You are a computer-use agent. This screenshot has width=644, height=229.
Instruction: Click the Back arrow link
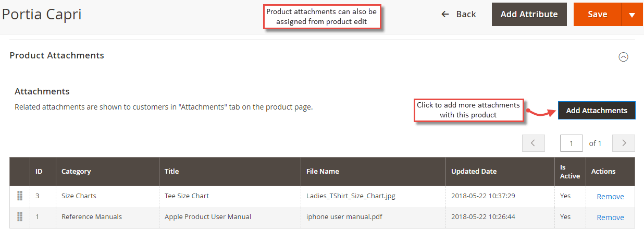(x=459, y=14)
